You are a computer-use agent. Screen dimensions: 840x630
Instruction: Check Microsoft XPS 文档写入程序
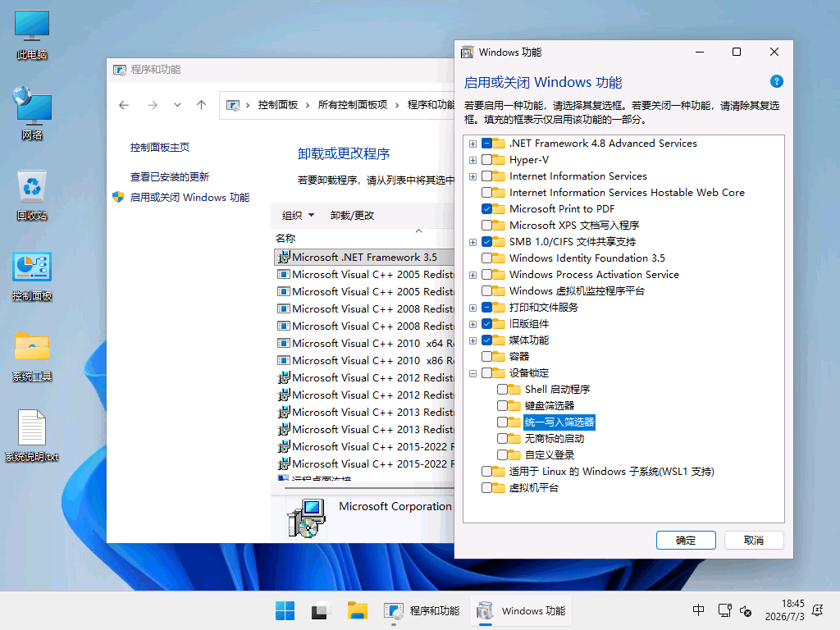(x=486, y=225)
